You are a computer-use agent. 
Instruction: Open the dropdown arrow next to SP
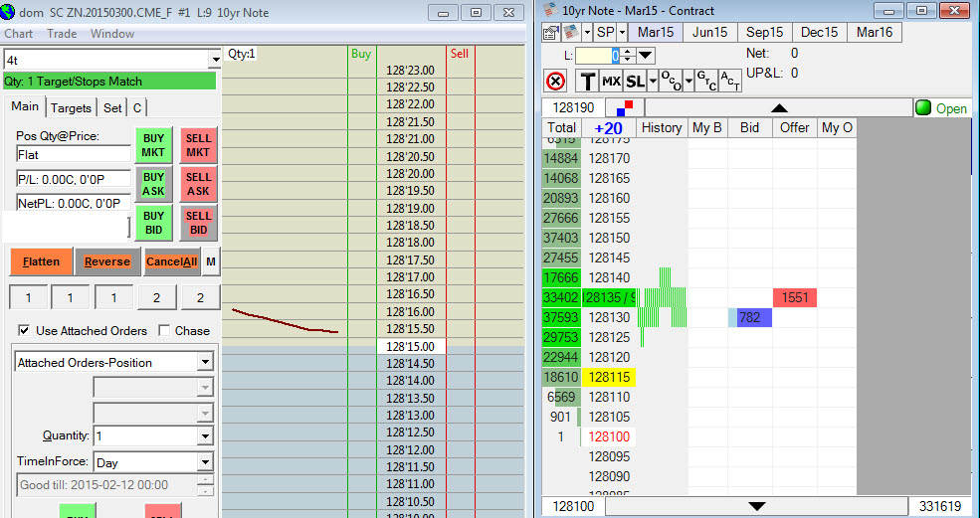click(623, 33)
